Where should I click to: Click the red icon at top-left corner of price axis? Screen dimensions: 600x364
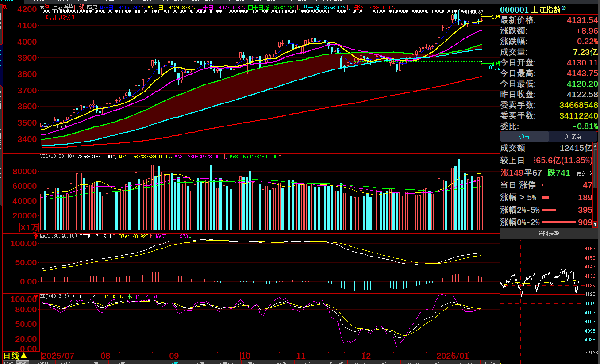coord(5,8)
